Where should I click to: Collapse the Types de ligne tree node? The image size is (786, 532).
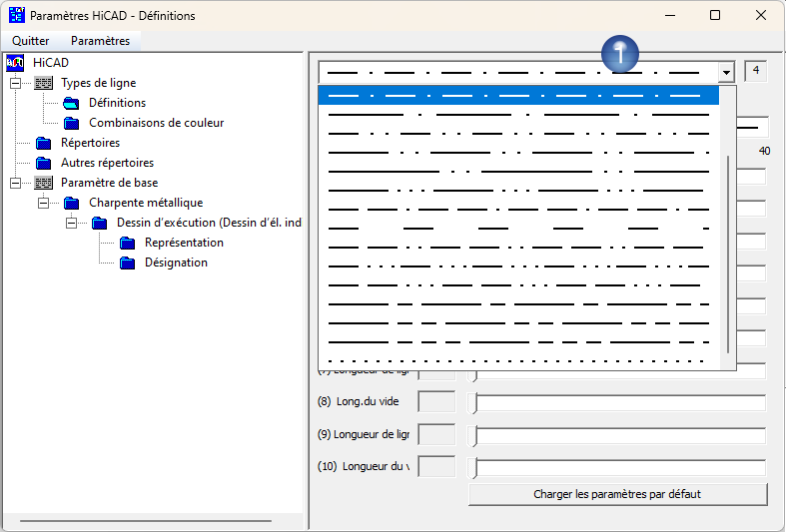coord(16,83)
